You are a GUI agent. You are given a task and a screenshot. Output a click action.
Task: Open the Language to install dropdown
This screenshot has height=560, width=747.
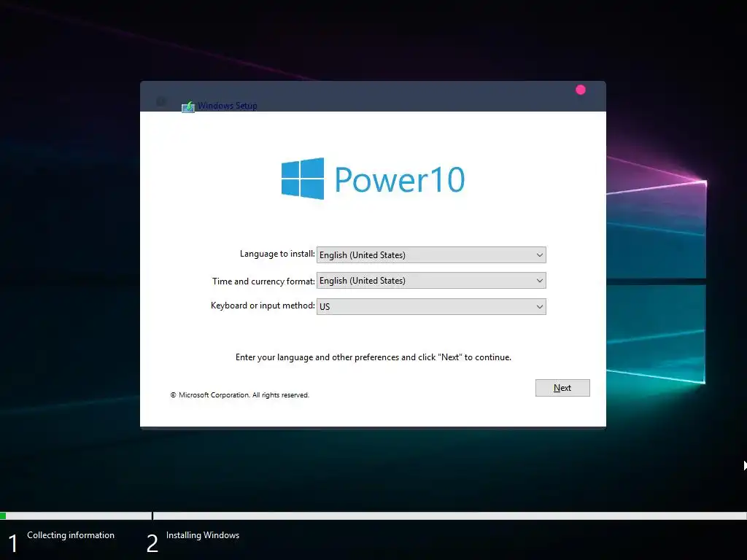431,254
